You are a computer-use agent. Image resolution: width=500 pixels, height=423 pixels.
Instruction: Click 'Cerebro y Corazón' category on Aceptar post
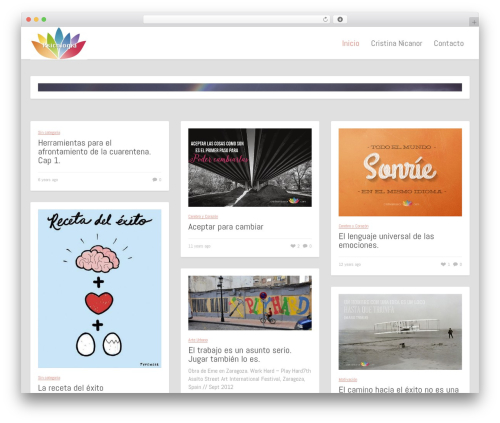coord(203,217)
